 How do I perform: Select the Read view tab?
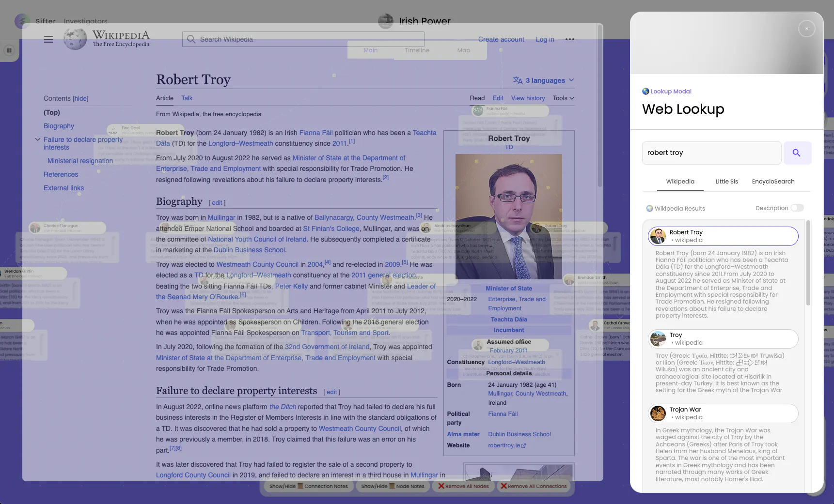pos(477,98)
